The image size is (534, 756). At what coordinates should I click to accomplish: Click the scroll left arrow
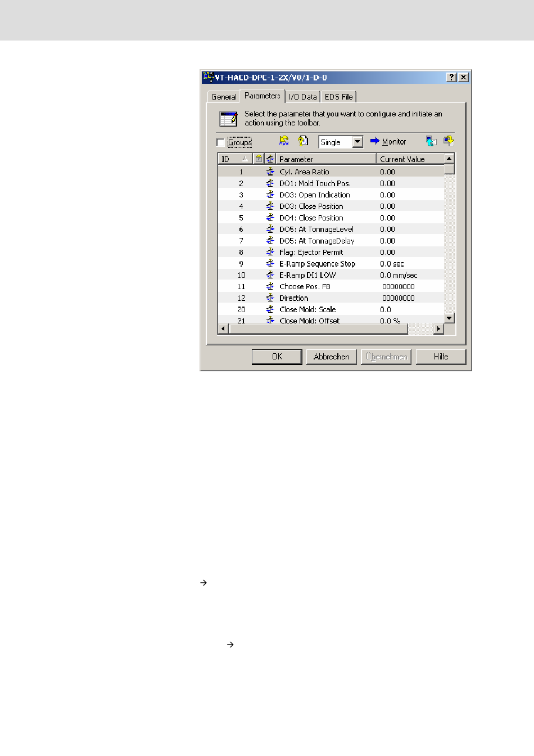tap(223, 329)
